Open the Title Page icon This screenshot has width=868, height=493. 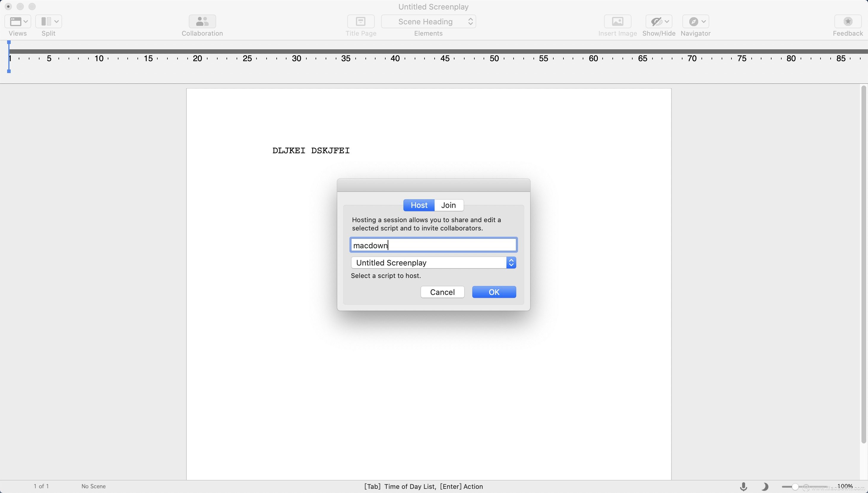click(x=361, y=21)
